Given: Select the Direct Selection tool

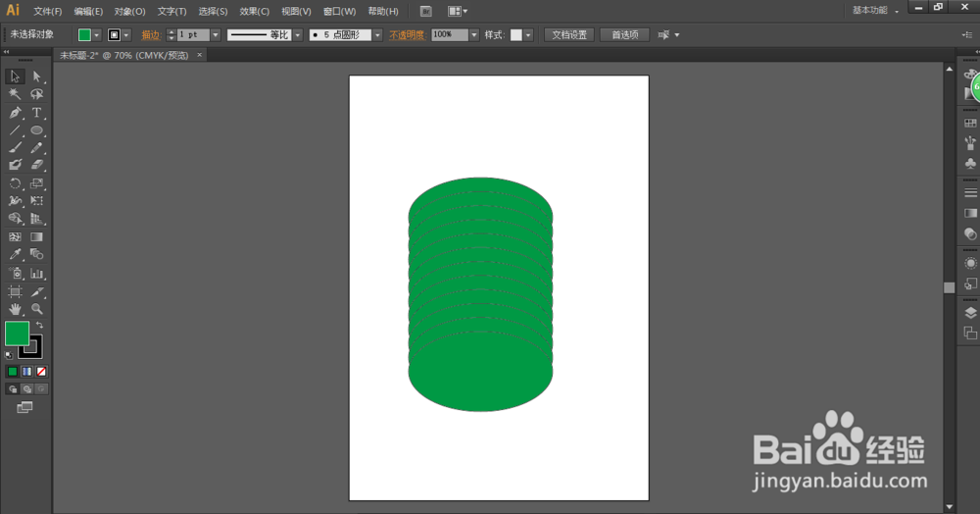Looking at the screenshot, I should pos(37,77).
